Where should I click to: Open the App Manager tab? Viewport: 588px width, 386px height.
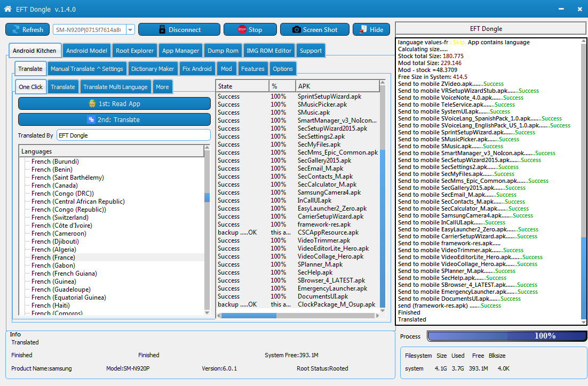(x=180, y=51)
